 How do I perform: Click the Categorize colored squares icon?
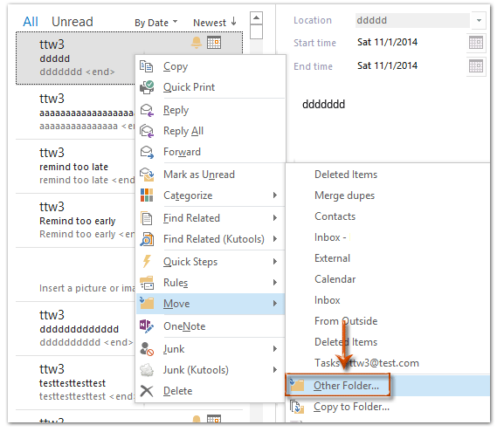coord(147,195)
